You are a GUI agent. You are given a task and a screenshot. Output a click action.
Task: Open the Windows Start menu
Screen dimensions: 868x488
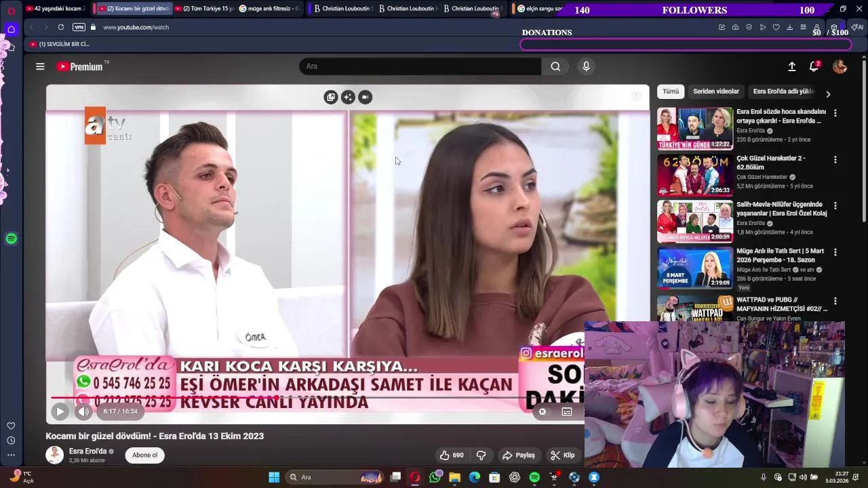click(274, 477)
